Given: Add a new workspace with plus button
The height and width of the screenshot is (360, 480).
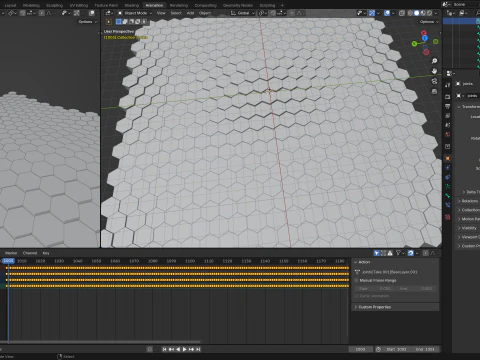Looking at the screenshot, I should [282, 5].
